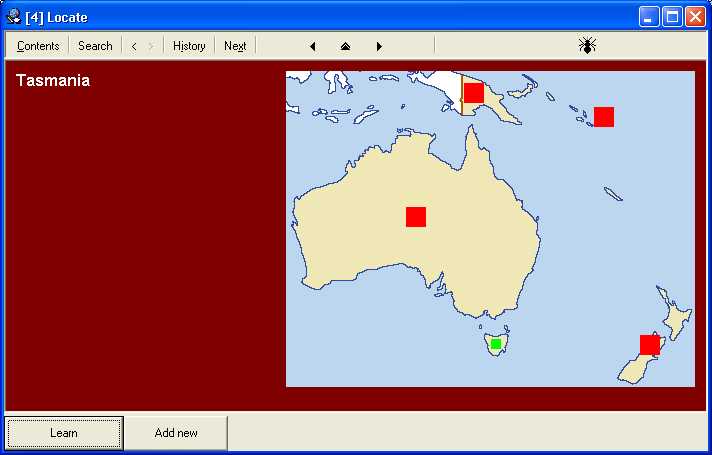Click Next in the toolbar
712x455 pixels.
coord(235,46)
